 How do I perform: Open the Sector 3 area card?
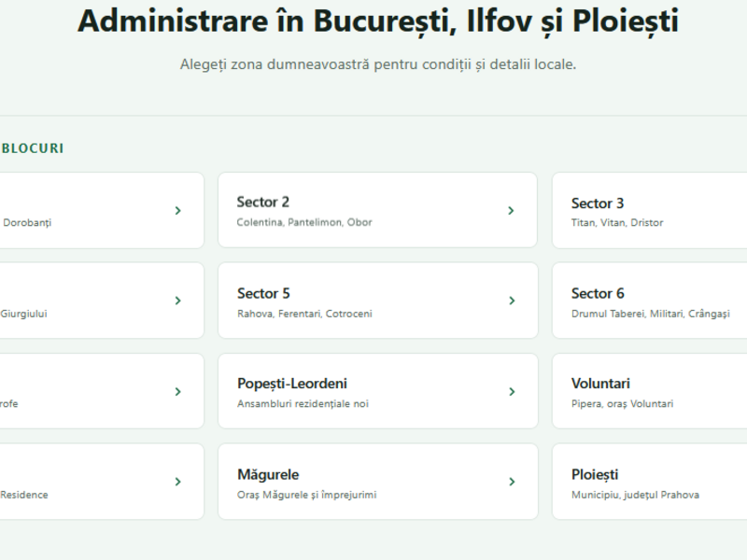650,211
